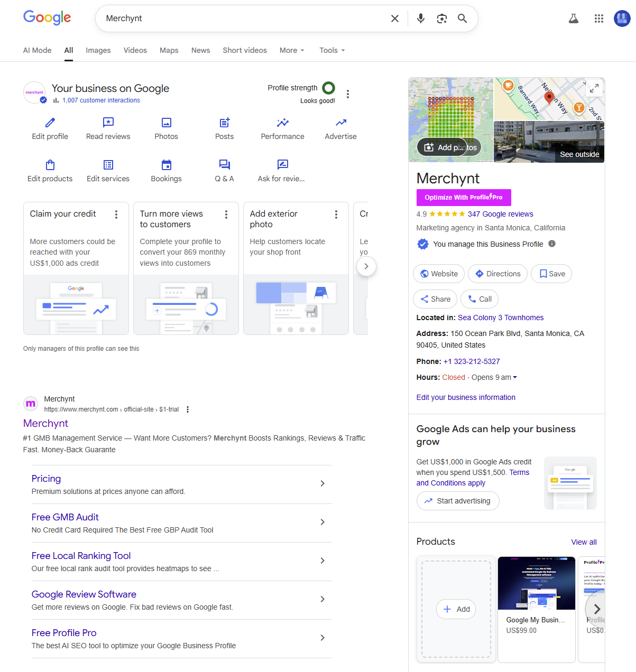Switch to the Maps tab
636x672 pixels.
pos(169,50)
